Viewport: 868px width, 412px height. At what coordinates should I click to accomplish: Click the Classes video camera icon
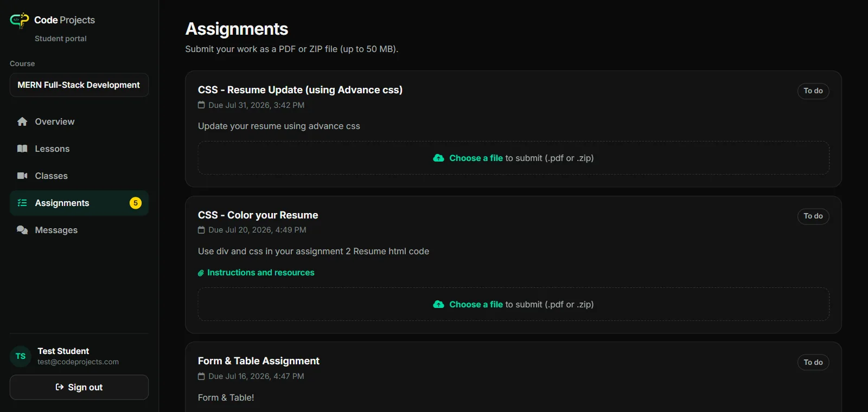[22, 176]
